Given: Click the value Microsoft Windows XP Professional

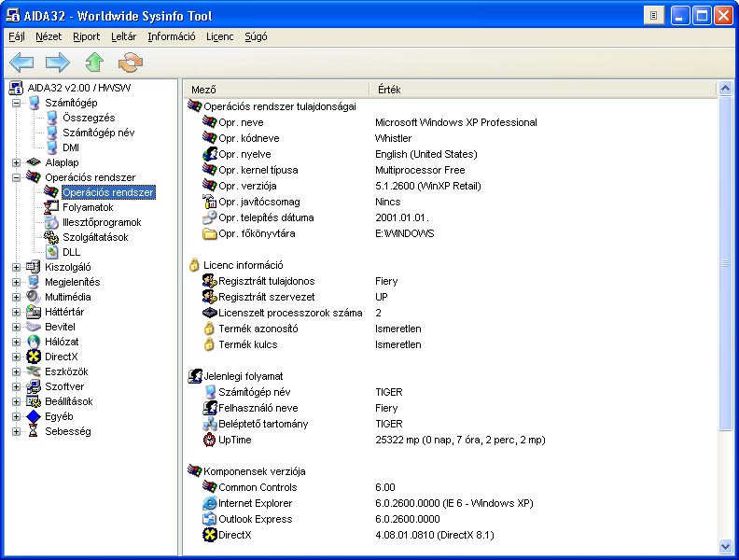Looking at the screenshot, I should coord(455,122).
